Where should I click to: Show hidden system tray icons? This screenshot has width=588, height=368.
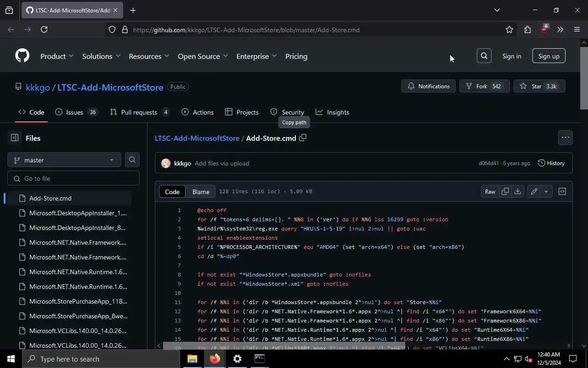506,359
